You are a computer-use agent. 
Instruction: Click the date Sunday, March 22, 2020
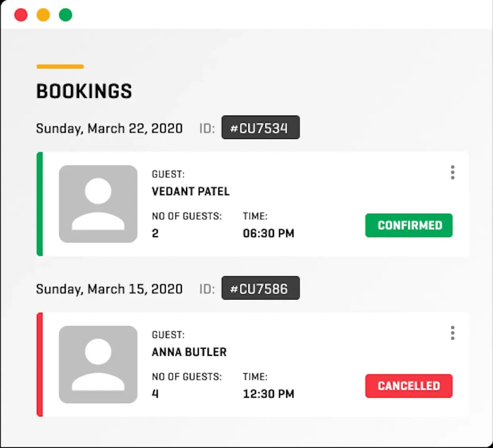coord(109,128)
